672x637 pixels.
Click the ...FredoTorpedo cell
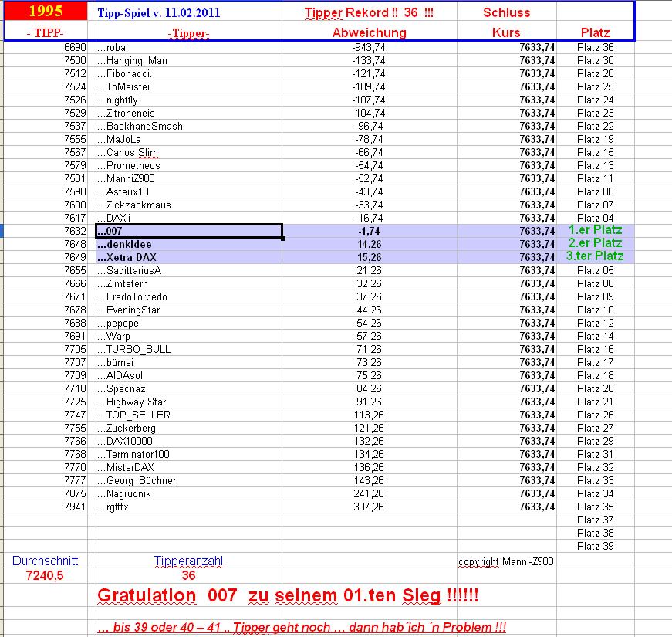click(189, 296)
